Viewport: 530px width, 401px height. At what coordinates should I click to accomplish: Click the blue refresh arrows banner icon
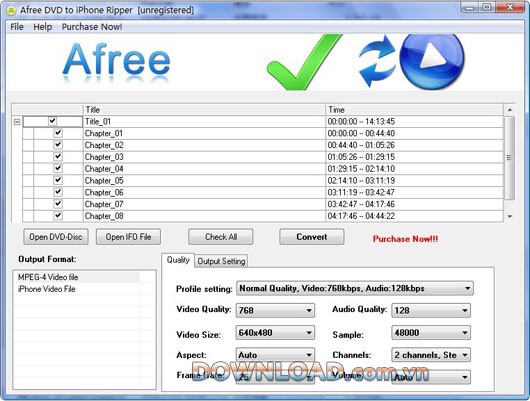pos(377,61)
